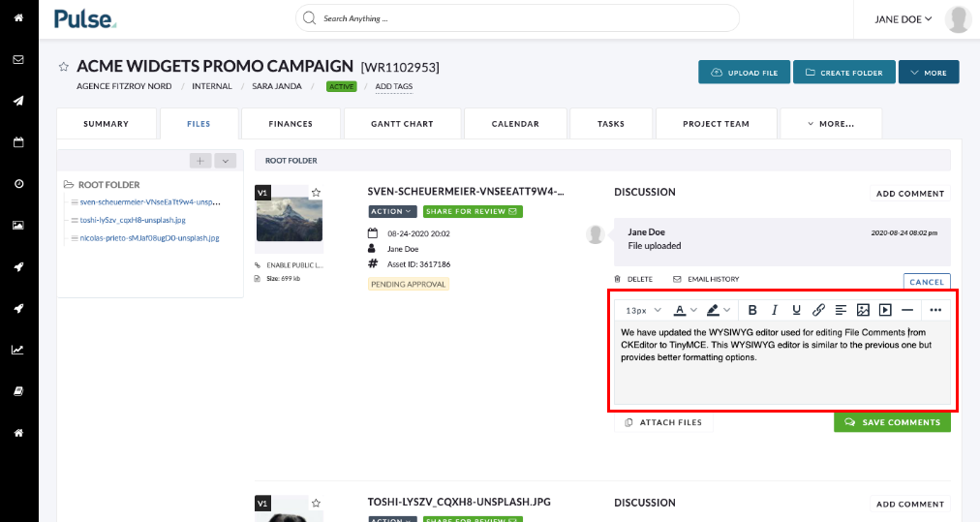Open text alignment option in editor toolbar
Image resolution: width=980 pixels, height=522 pixels.
[x=841, y=310]
